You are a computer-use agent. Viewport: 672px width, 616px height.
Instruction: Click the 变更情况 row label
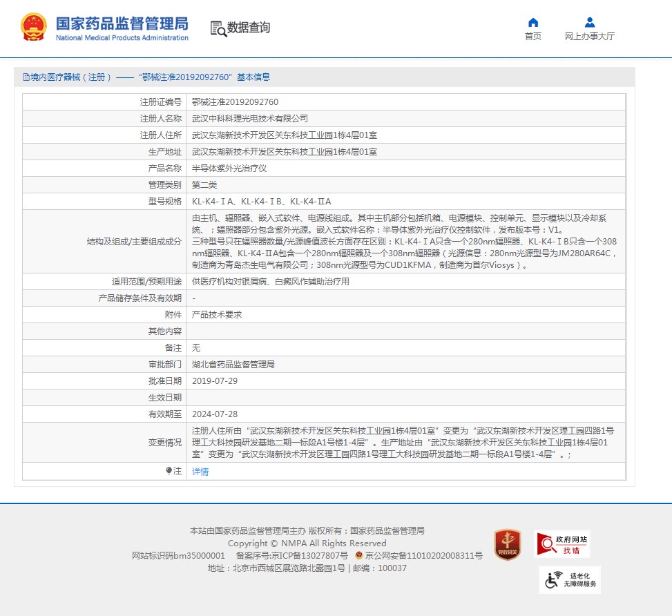[165, 443]
